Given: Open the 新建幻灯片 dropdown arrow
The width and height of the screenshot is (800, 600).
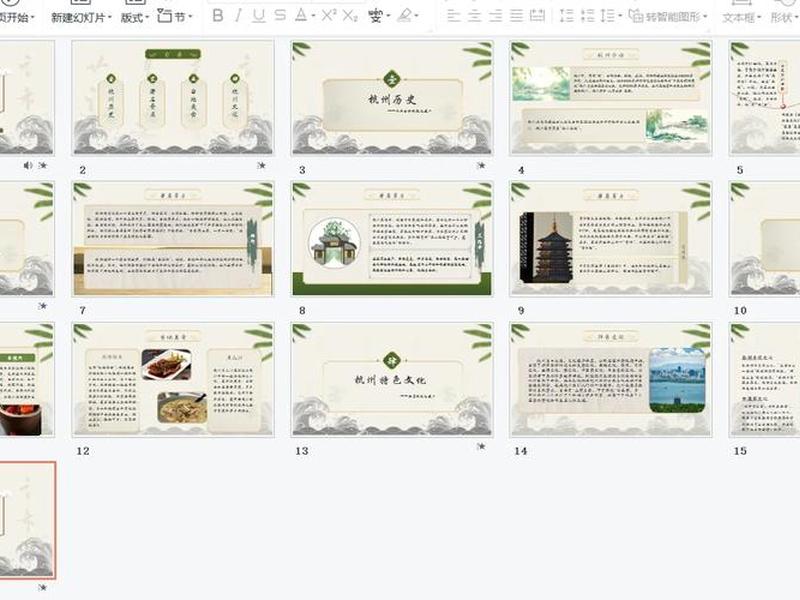Looking at the screenshot, I should [x=110, y=17].
